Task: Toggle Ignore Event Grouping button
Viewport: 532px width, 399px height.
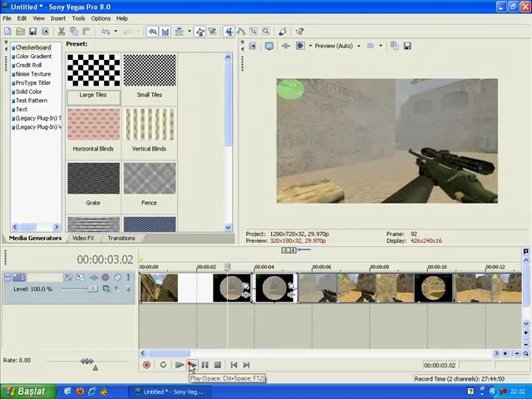Action: click(x=213, y=32)
